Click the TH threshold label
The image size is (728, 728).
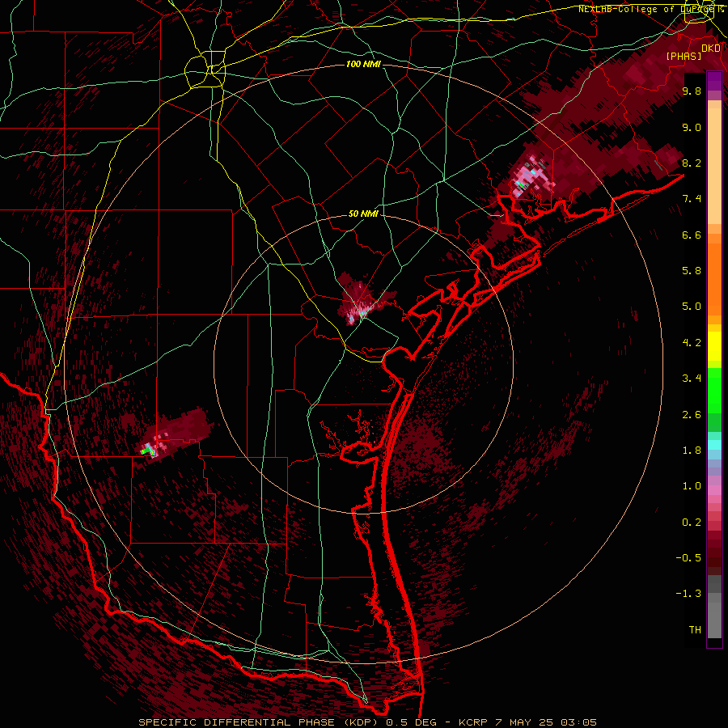(695, 630)
